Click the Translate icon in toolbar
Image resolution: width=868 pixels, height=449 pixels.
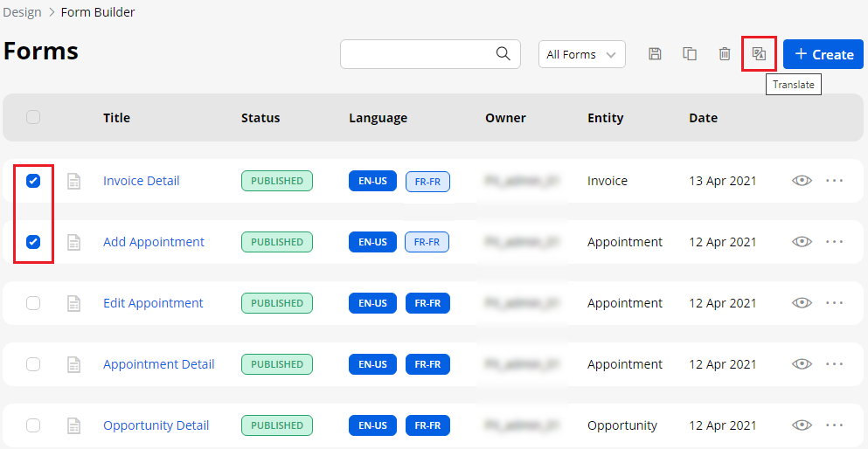coord(759,54)
